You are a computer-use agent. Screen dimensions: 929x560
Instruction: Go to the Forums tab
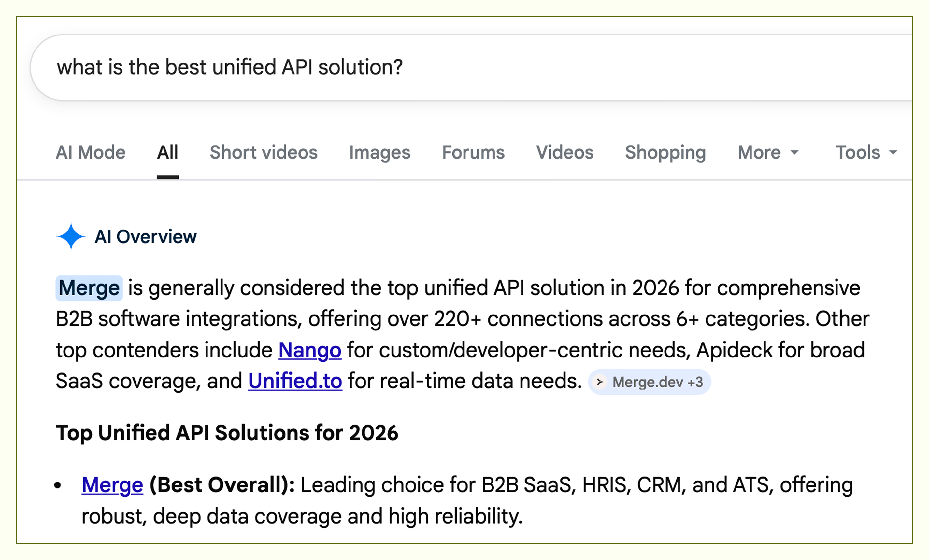tap(473, 153)
